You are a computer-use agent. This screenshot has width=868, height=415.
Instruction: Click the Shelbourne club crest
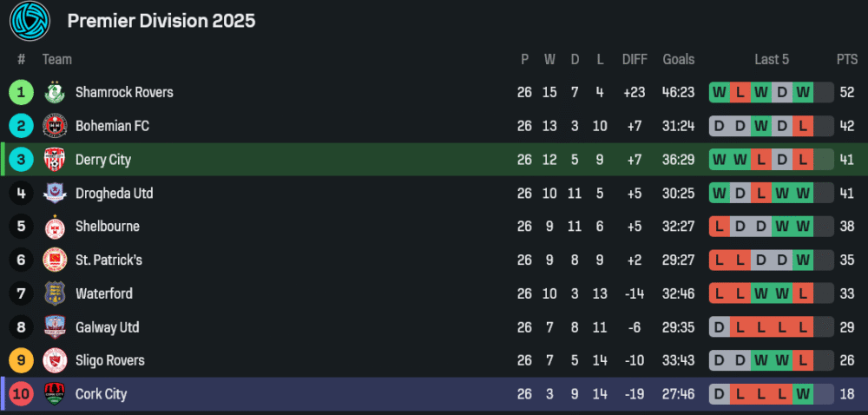(x=55, y=227)
